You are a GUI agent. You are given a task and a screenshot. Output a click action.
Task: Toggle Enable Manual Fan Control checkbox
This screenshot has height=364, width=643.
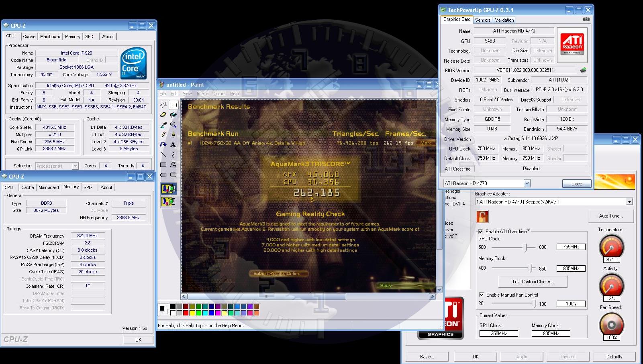tap(481, 295)
